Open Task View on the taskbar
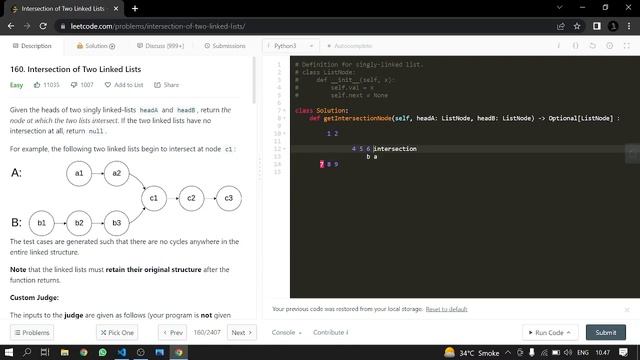640x360 pixels. click(45, 352)
